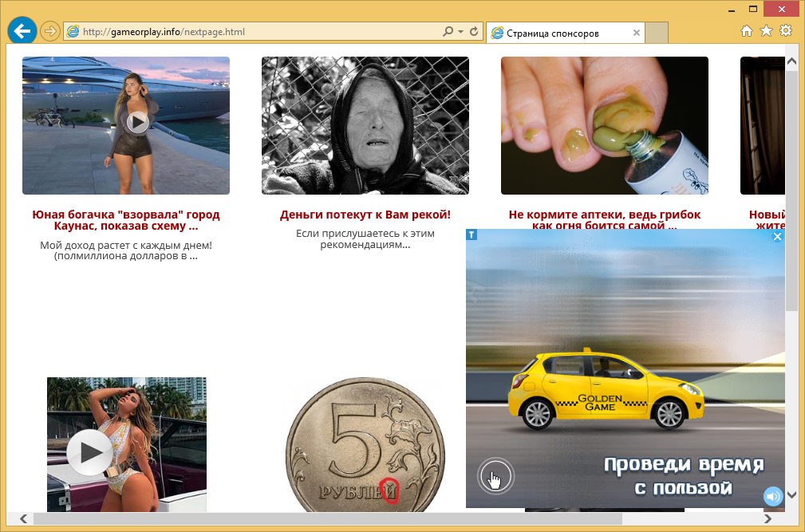Viewport: 805px width, 532px height.
Task: Open the toenail ointment thumbnail
Action: pyautogui.click(x=605, y=126)
